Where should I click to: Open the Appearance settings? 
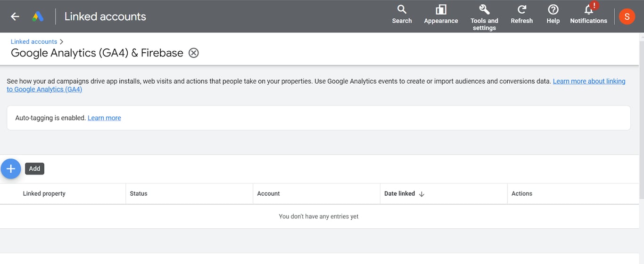(x=441, y=15)
